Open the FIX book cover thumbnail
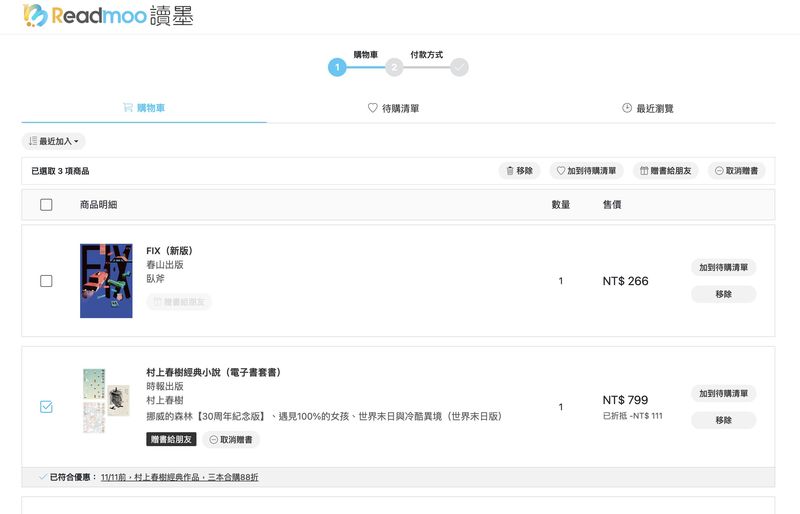Viewport: 800px width, 514px height. point(106,281)
